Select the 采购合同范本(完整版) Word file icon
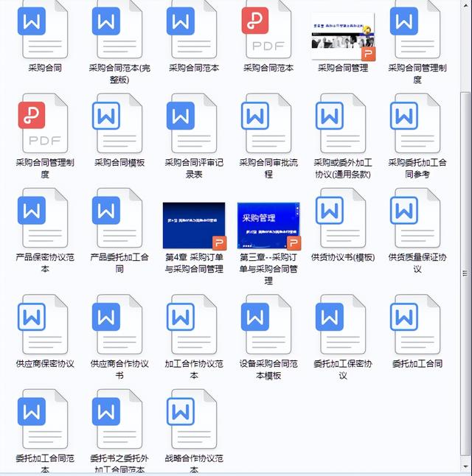The height and width of the screenshot is (476, 472). tap(117, 30)
